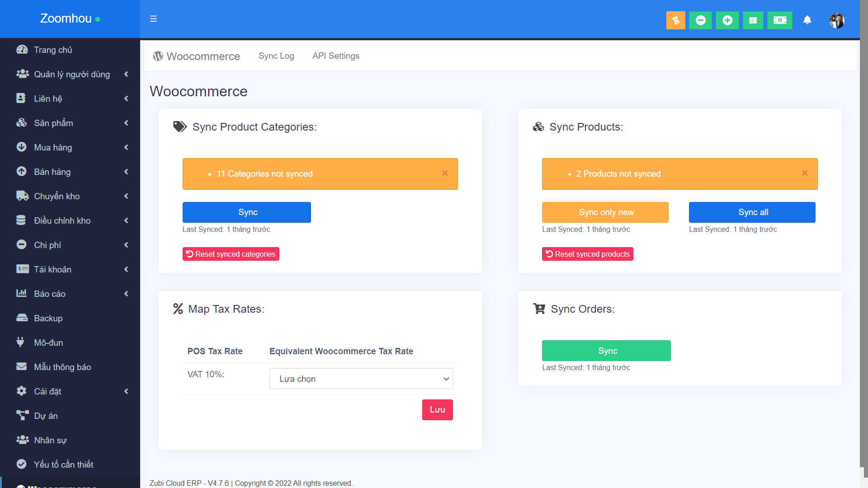
Task: Click the Chuyển kho truck icon
Action: [22, 196]
